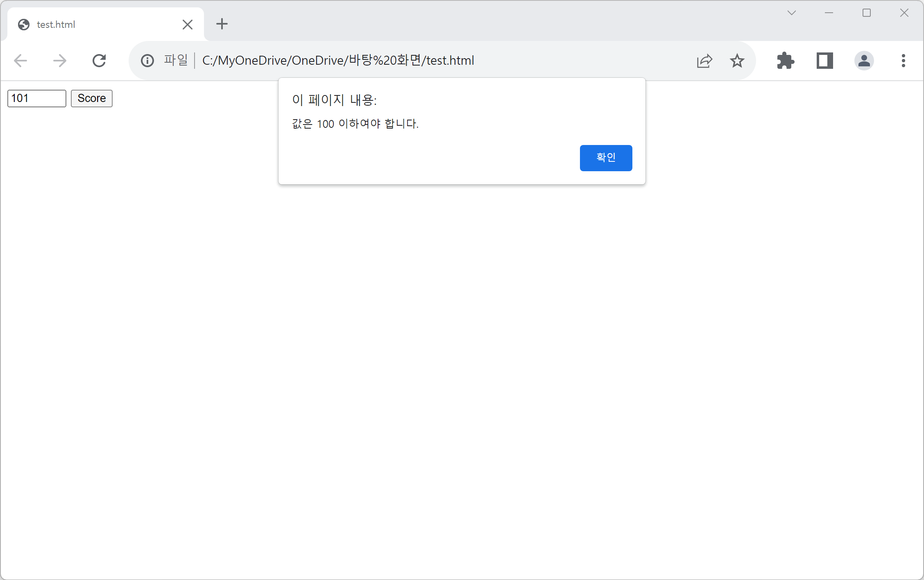This screenshot has height=580, width=924.
Task: Click the browser forward arrow
Action: click(x=60, y=61)
